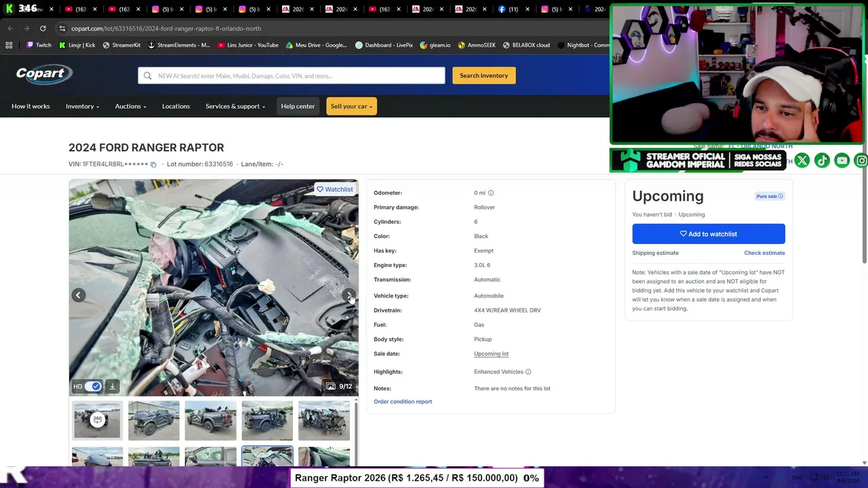Expand the Inventory menu
Screen dimensions: 868x488
82,106
